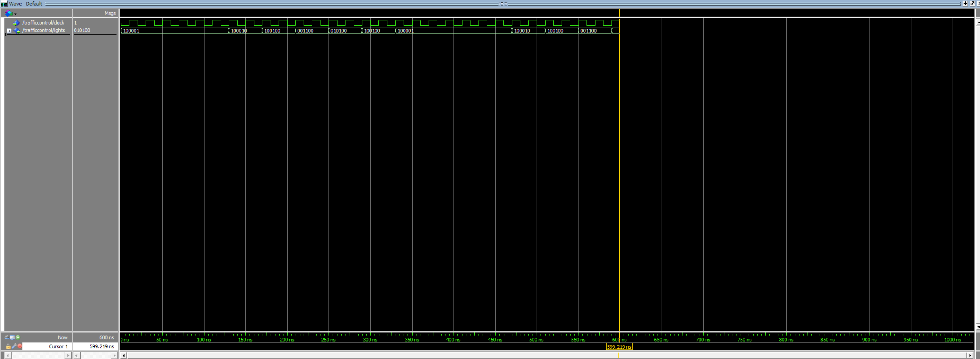Image resolution: width=980 pixels, height=359 pixels.
Task: Close the Wave pane
Action: (x=978, y=3)
